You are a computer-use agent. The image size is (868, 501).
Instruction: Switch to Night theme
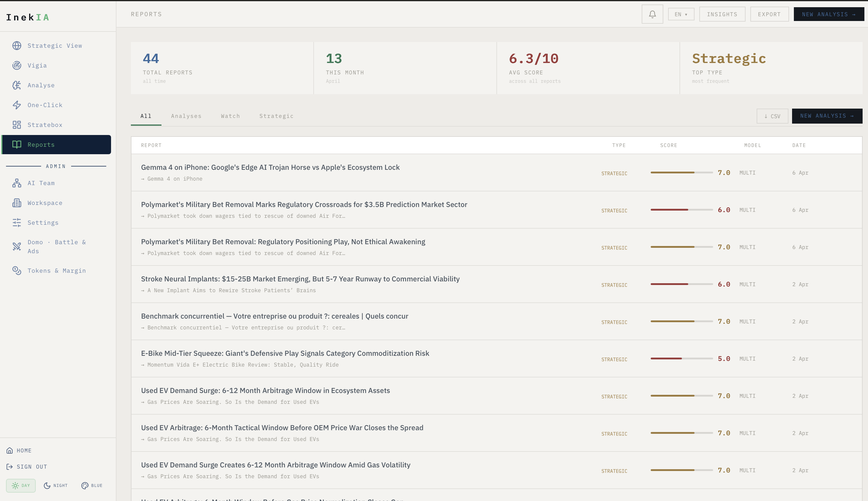pos(56,485)
